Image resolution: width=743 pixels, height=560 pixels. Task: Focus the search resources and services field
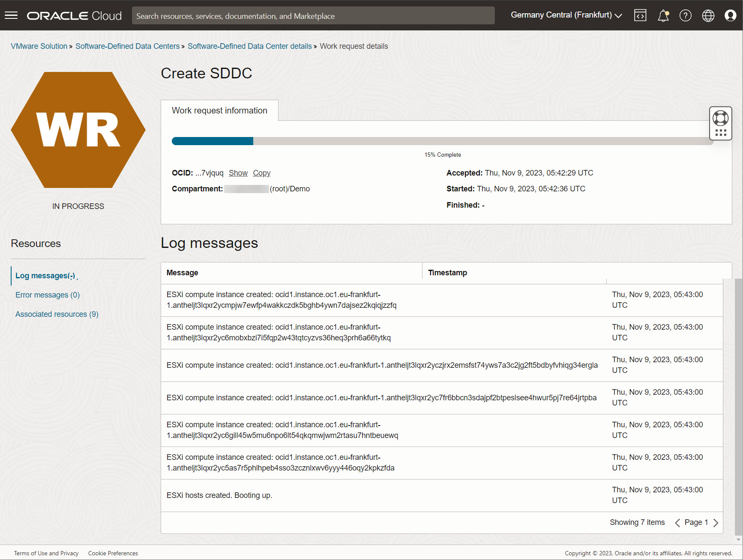click(313, 16)
